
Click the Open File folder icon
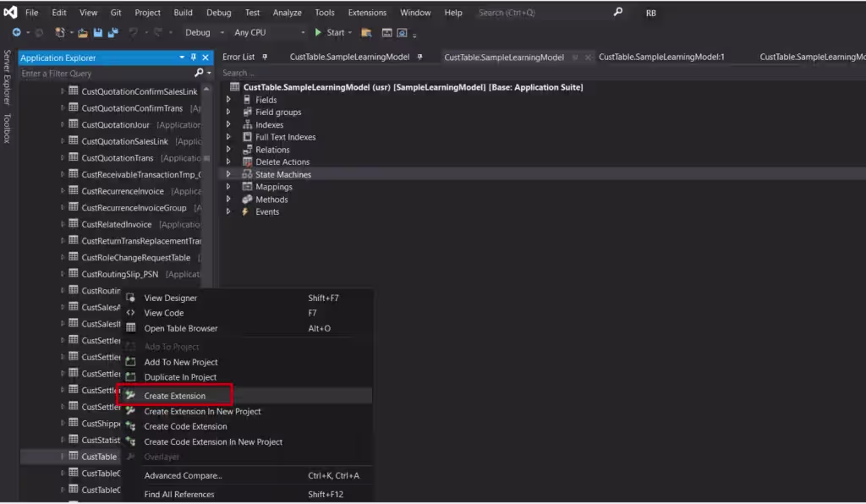coord(83,33)
